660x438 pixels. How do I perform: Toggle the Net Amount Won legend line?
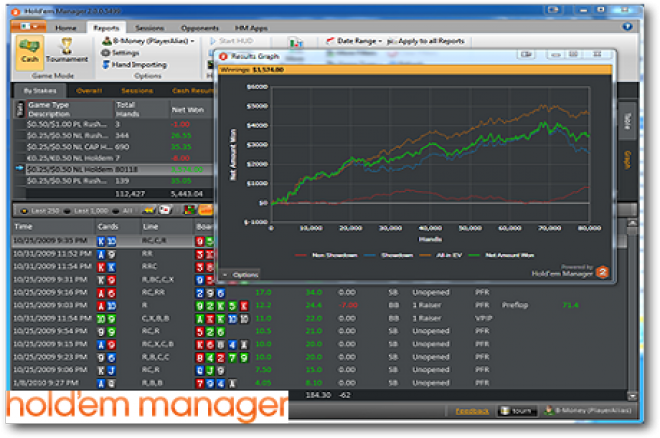point(501,255)
